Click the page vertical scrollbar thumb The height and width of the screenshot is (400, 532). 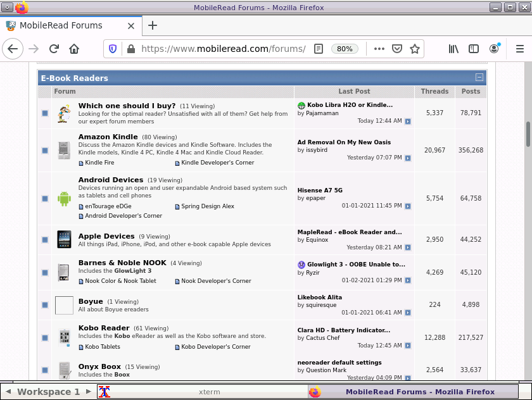(528, 134)
